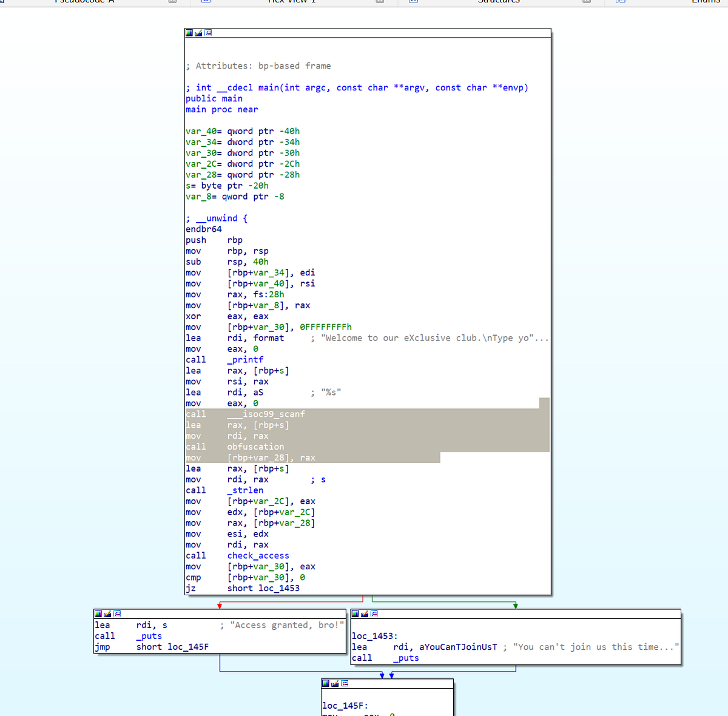
Task: Open the Enums tab
Action: (x=707, y=2)
